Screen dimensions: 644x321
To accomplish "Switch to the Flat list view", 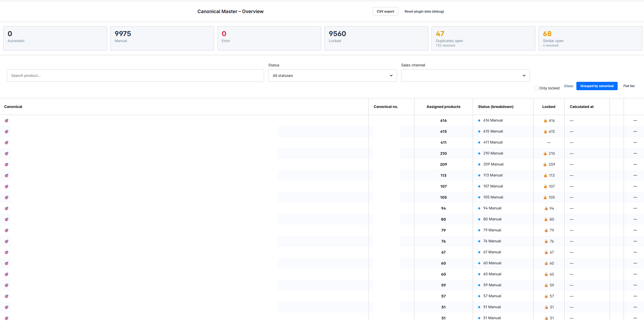I will (629, 86).
